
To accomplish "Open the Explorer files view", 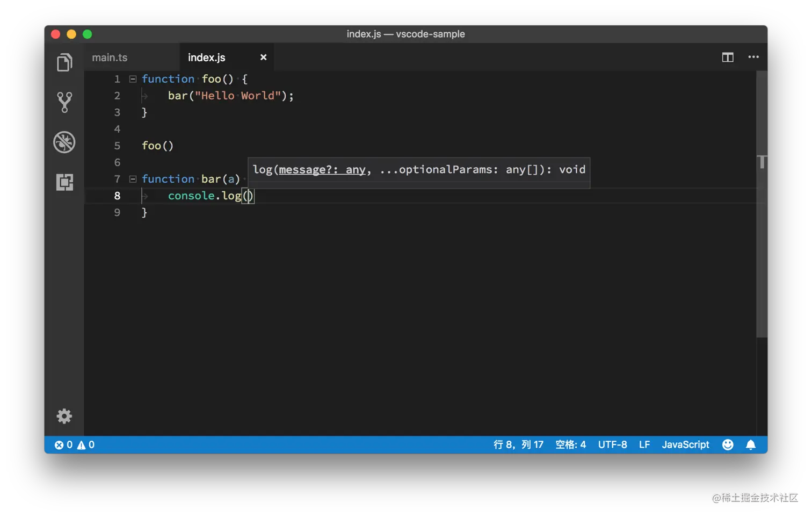I will click(x=64, y=62).
